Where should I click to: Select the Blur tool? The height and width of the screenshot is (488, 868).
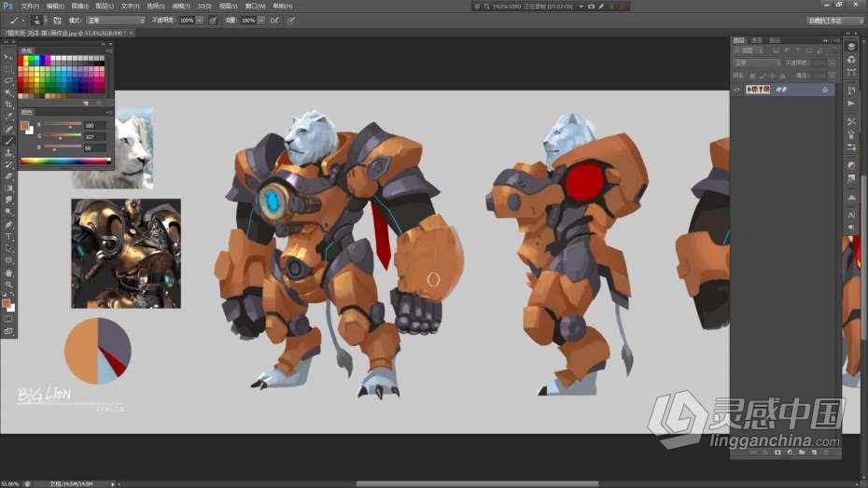point(7,201)
